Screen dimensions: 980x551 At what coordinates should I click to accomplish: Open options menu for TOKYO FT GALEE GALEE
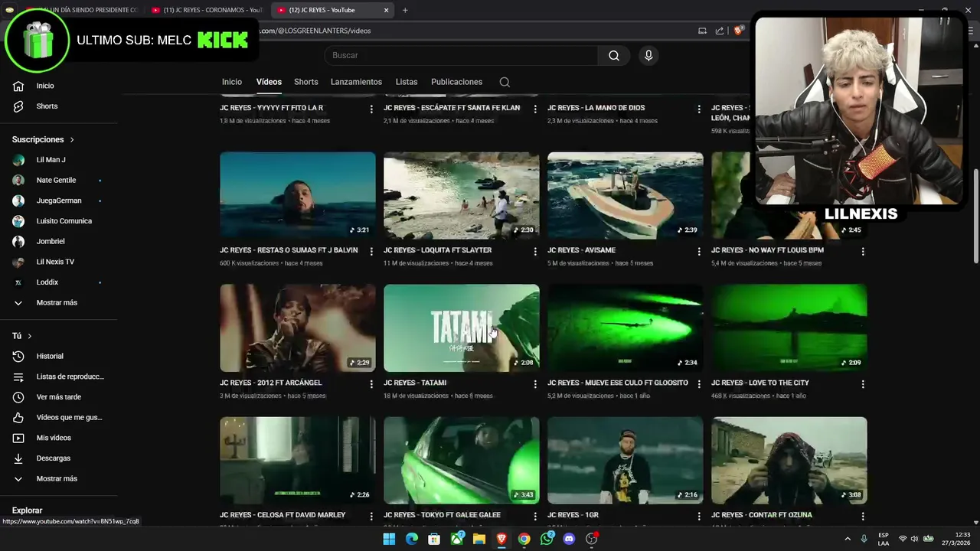535,516
